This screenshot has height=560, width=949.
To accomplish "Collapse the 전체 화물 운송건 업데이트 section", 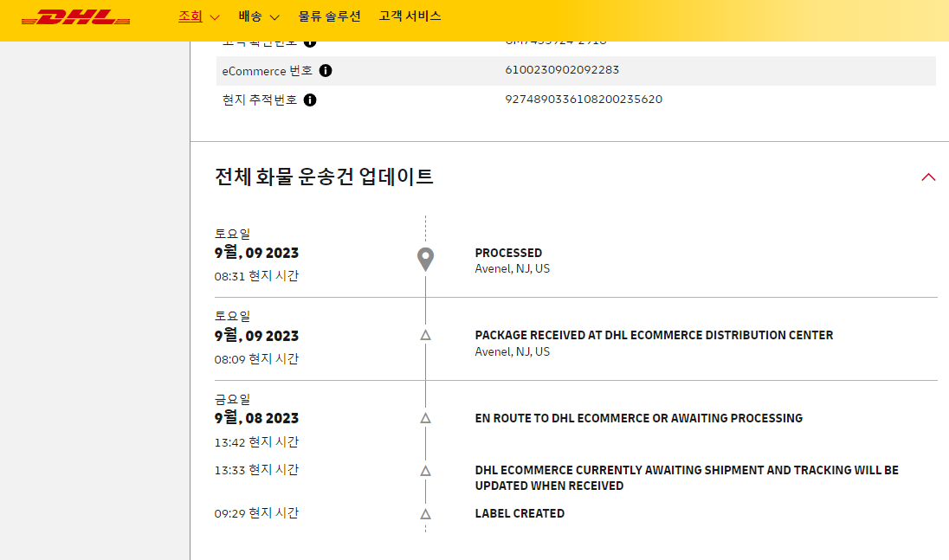I will (928, 177).
